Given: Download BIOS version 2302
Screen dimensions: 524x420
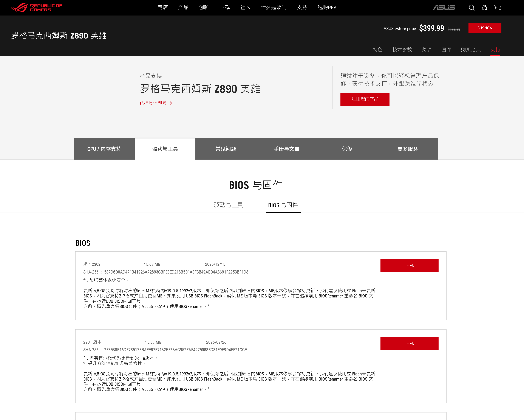Looking at the screenshot, I should point(409,266).
